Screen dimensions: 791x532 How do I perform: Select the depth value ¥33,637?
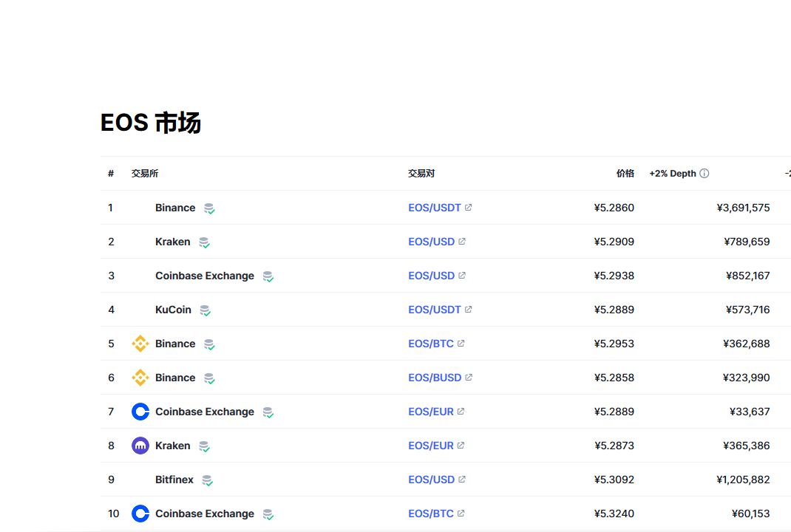tap(750, 412)
